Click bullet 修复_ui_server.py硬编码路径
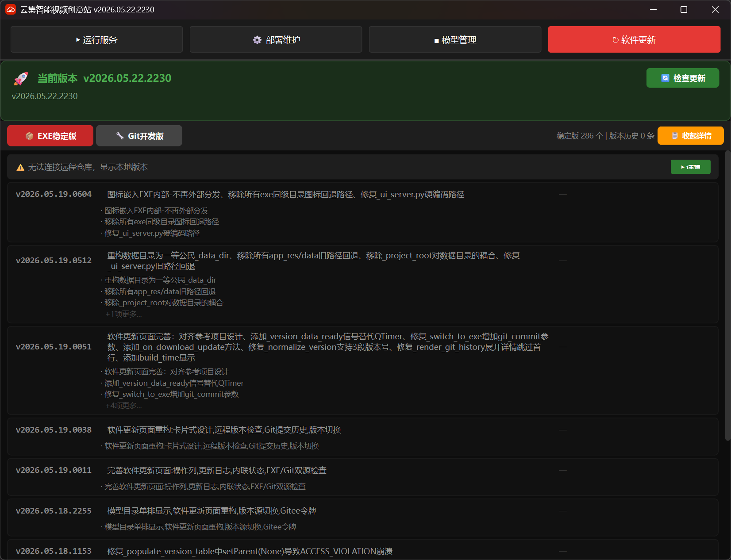The width and height of the screenshot is (731, 560). click(152, 233)
